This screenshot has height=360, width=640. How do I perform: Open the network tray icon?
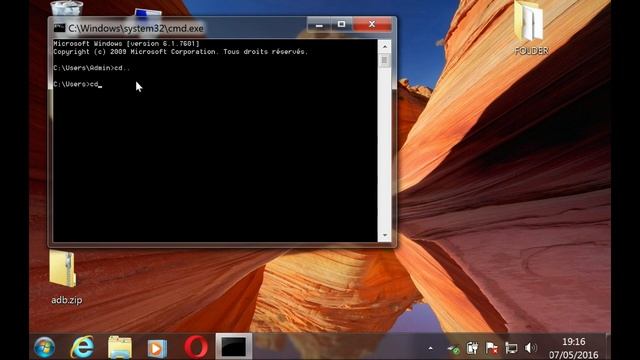[511, 348]
